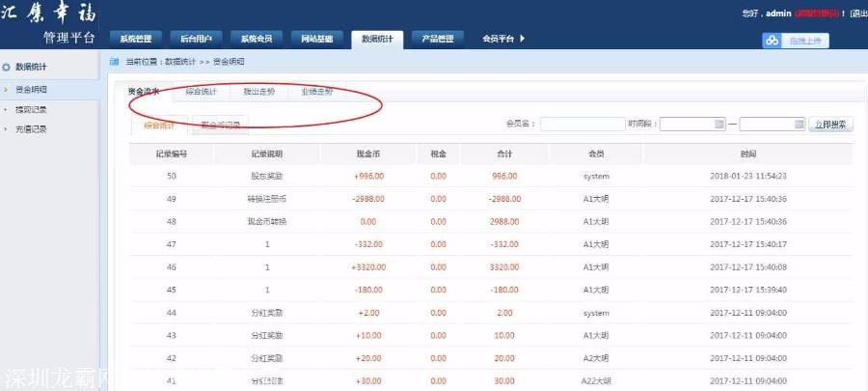
Task: Open the start date calendar picker icon
Action: [719, 125]
